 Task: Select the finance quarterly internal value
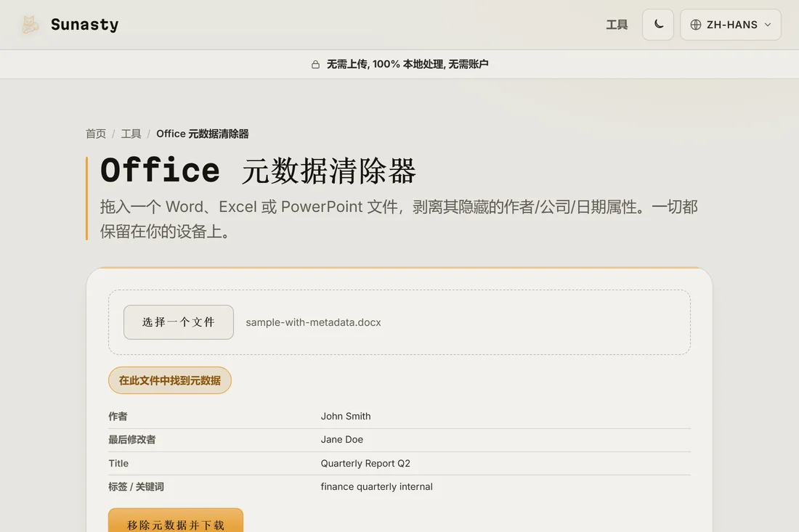tap(376, 487)
